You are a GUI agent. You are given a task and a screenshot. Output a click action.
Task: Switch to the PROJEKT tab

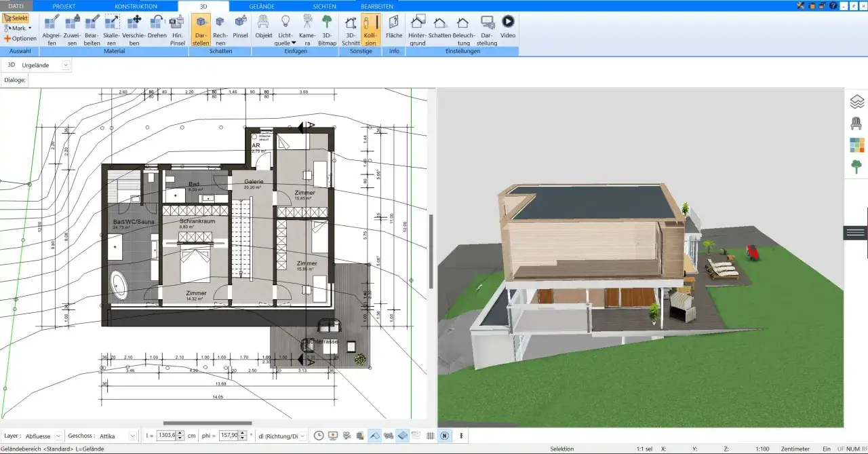click(x=64, y=6)
